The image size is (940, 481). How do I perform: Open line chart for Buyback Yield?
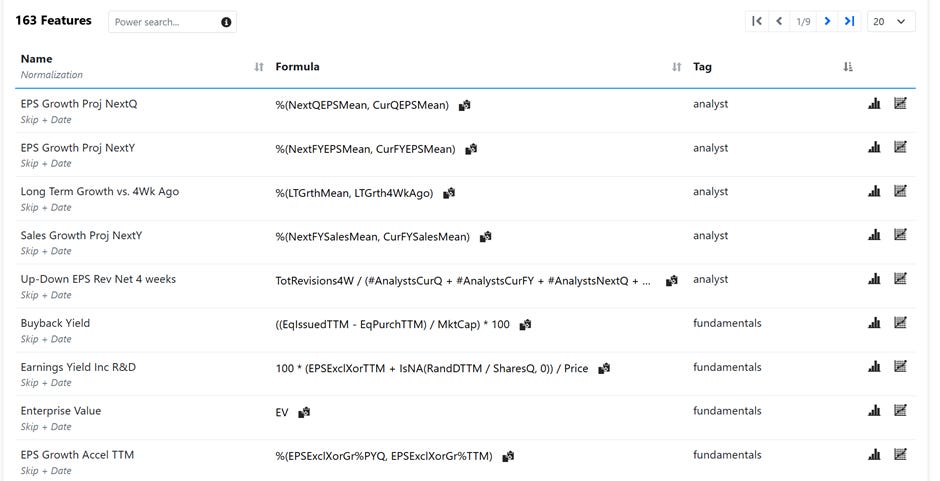[900, 323]
